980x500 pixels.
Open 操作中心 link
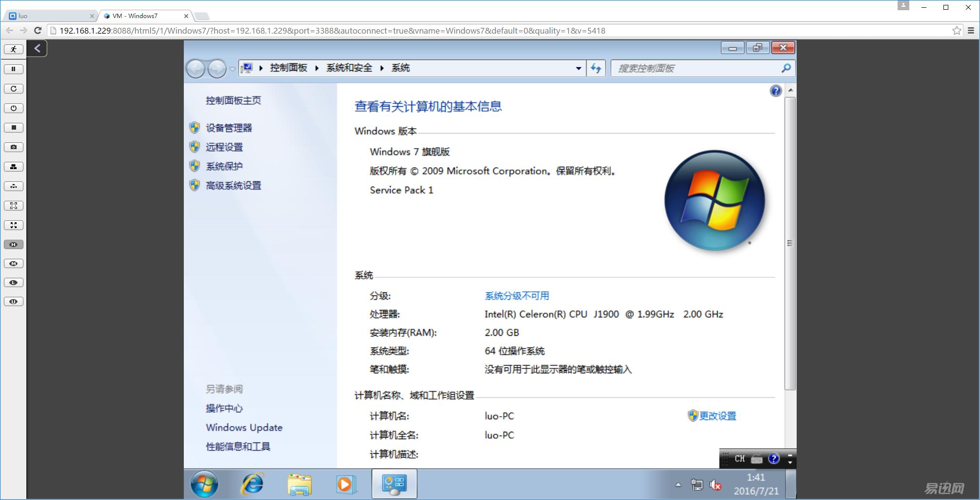point(224,408)
